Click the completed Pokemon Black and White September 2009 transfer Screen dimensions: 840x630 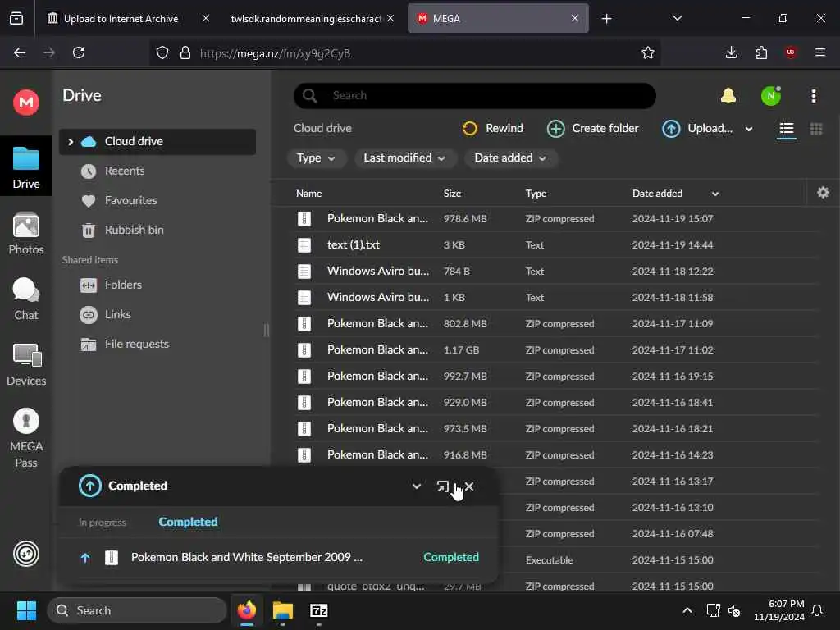(279, 557)
